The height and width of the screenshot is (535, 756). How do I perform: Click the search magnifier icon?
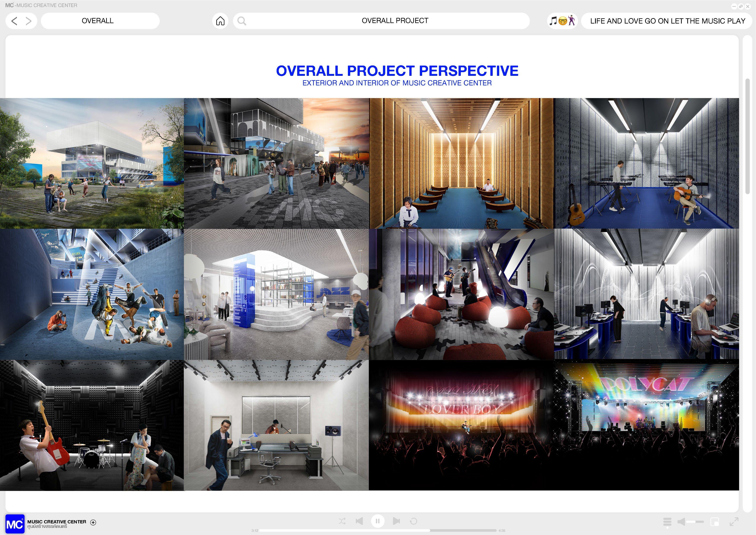tap(242, 21)
